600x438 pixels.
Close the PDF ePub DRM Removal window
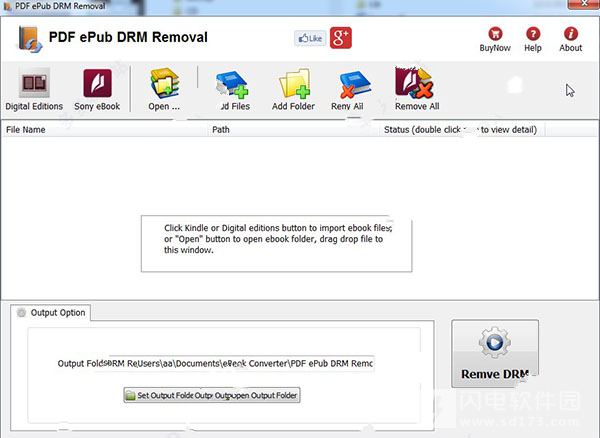(583, 4)
